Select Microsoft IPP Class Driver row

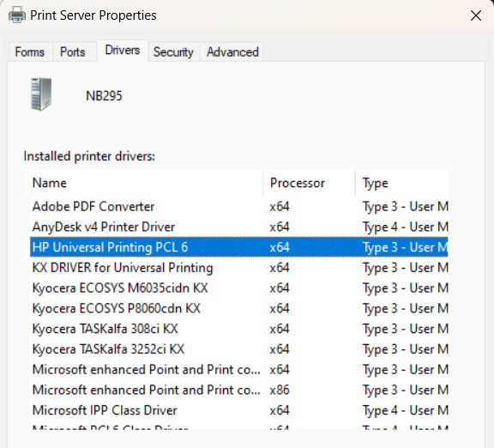pos(238,410)
